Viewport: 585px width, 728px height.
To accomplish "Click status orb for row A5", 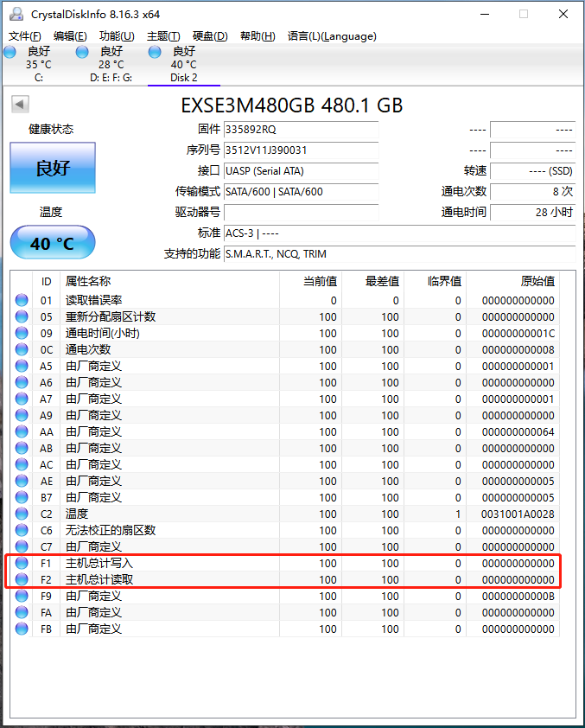I will click(22, 366).
